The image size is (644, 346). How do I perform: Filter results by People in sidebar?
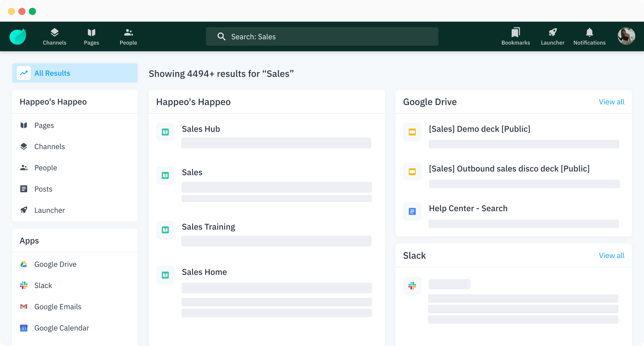tap(75, 168)
